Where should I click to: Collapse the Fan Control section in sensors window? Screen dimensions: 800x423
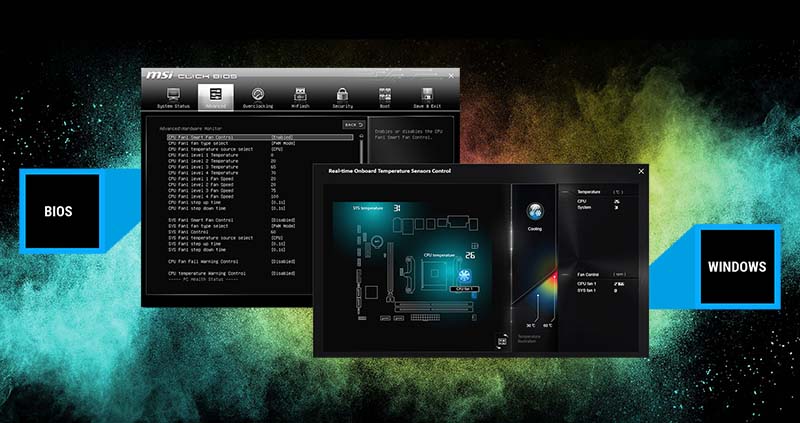pos(565,274)
